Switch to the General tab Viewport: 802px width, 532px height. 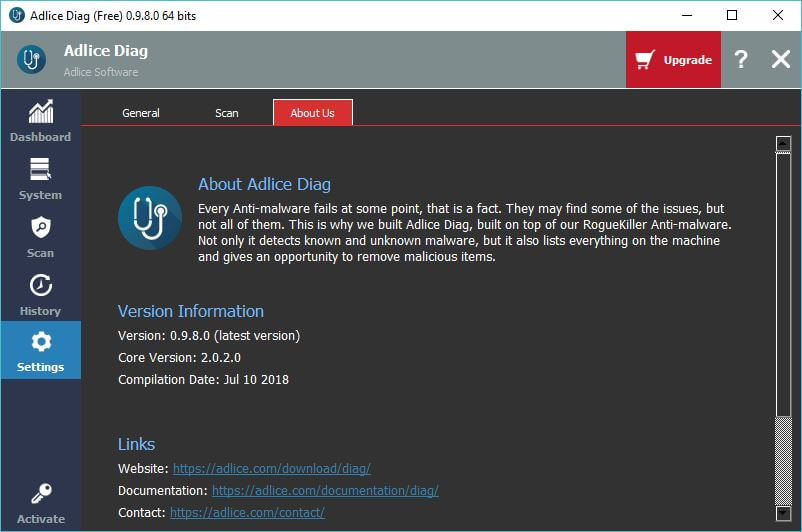tap(141, 113)
